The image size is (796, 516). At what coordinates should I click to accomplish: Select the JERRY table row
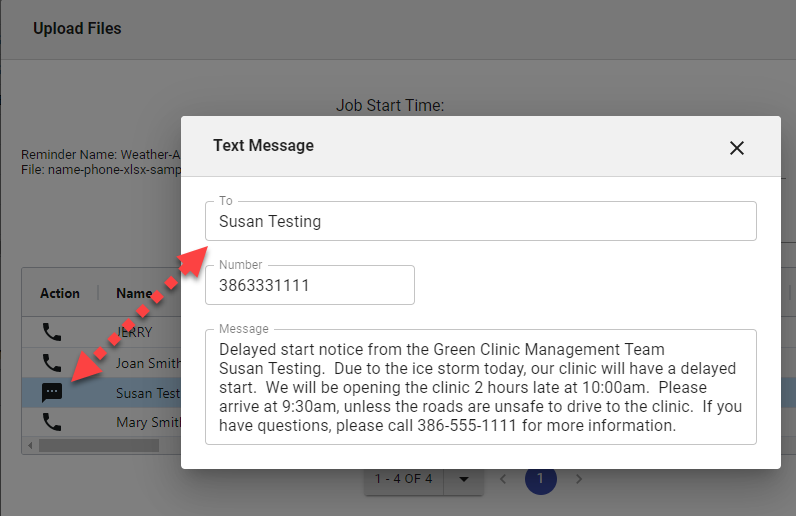(x=134, y=333)
